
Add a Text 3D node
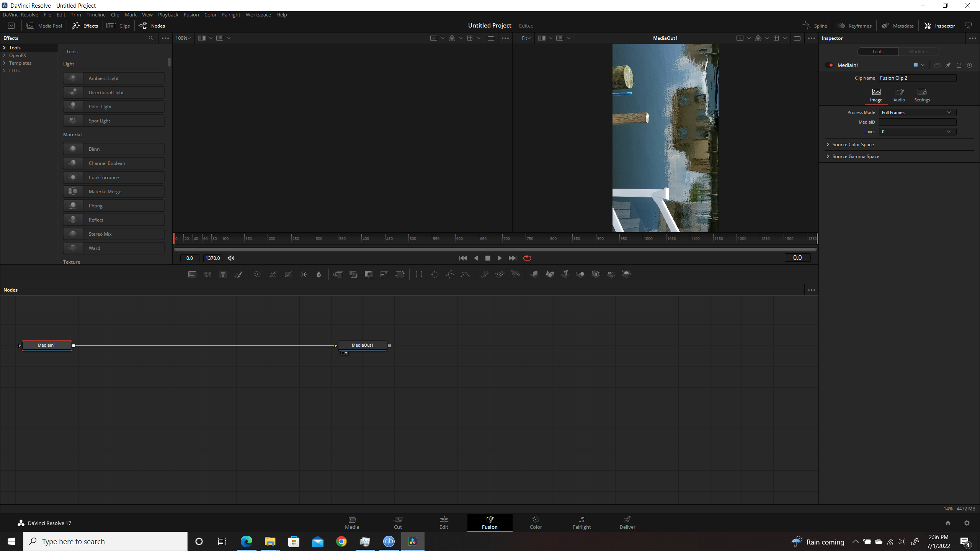pos(565,274)
